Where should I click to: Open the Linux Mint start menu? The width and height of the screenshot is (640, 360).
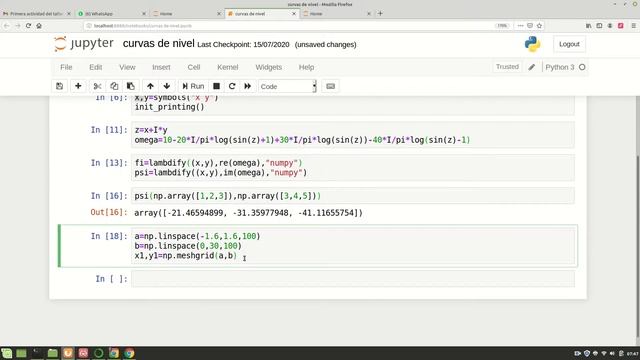[7, 353]
